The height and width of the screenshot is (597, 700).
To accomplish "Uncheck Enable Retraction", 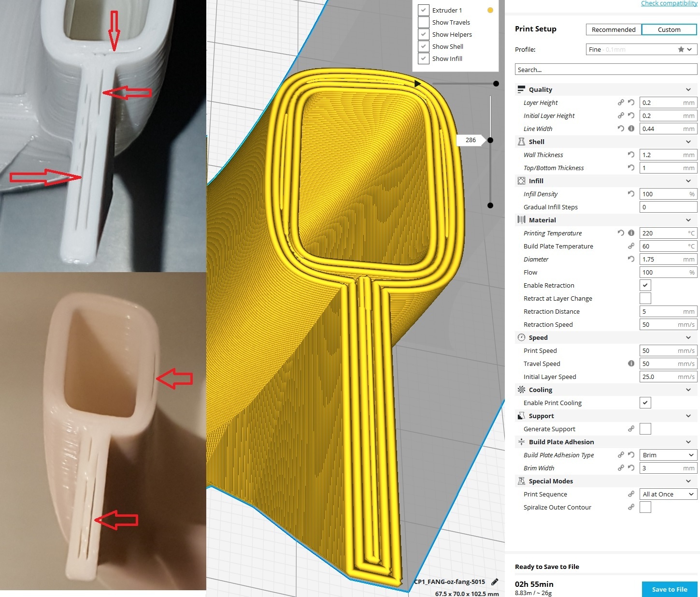I will (x=645, y=285).
